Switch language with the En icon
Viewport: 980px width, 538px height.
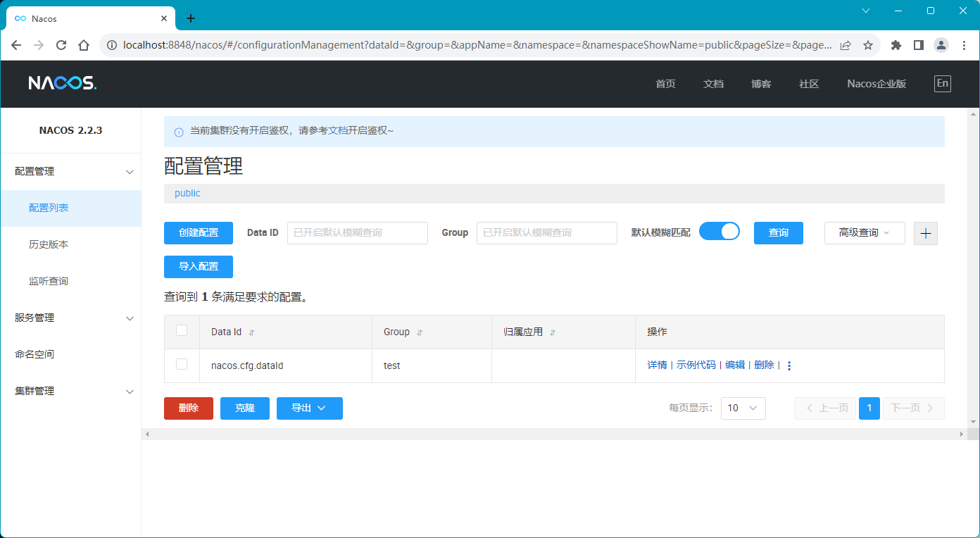[x=943, y=83]
